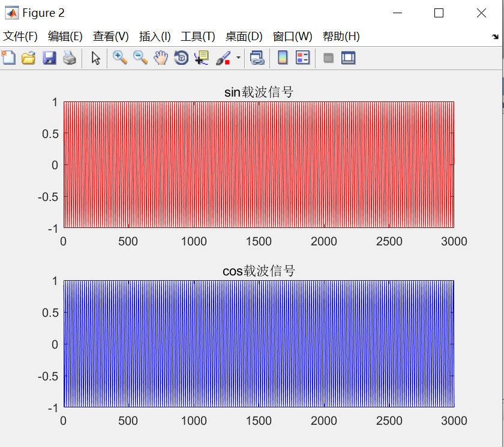504x447 pixels.
Task: Open a file from the toolbar
Action: (x=28, y=58)
